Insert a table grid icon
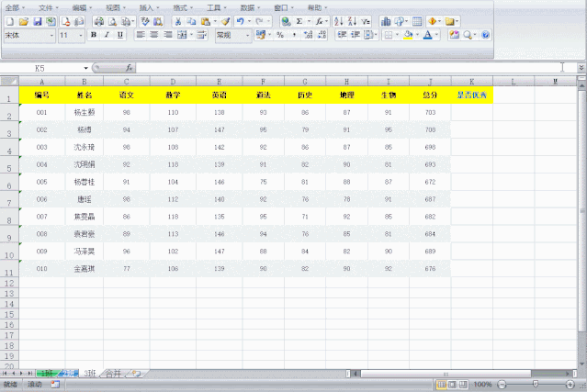Image resolution: width=587 pixels, height=392 pixels. click(417, 22)
